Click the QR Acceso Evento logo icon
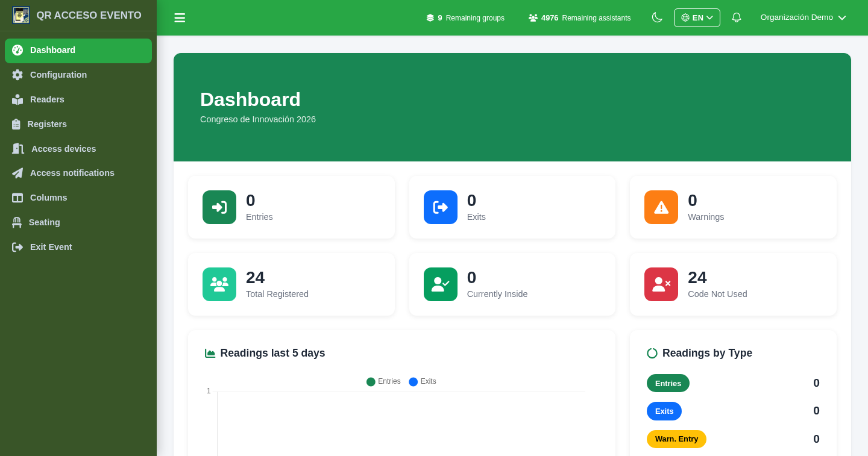Image resolution: width=868 pixels, height=456 pixels. coord(21,15)
